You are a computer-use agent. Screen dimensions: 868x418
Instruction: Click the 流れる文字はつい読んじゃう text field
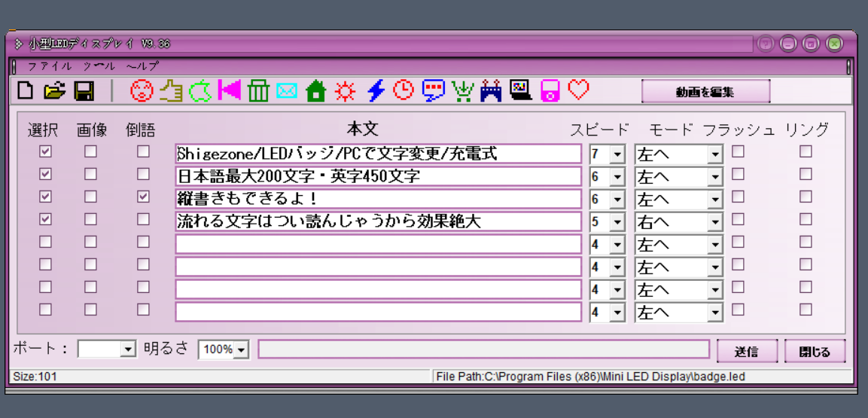tap(378, 222)
